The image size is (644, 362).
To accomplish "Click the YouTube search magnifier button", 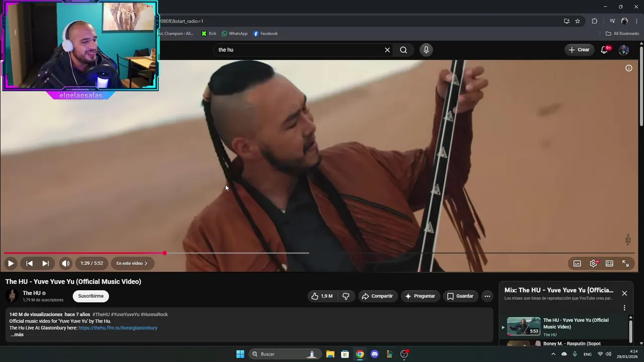I will [x=404, y=50].
